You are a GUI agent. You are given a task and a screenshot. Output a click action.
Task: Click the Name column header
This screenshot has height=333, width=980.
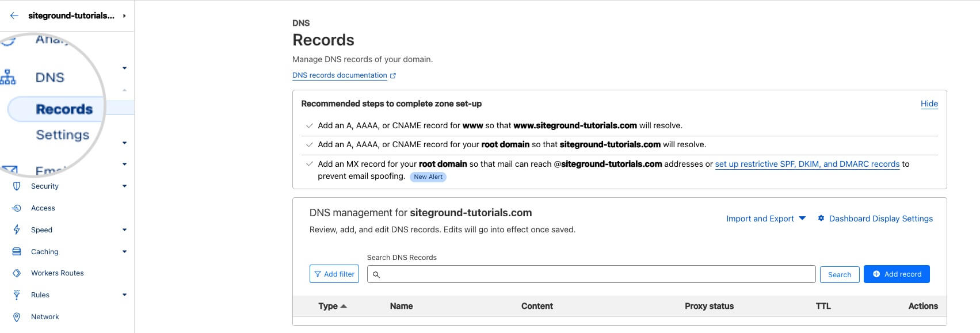click(x=401, y=306)
